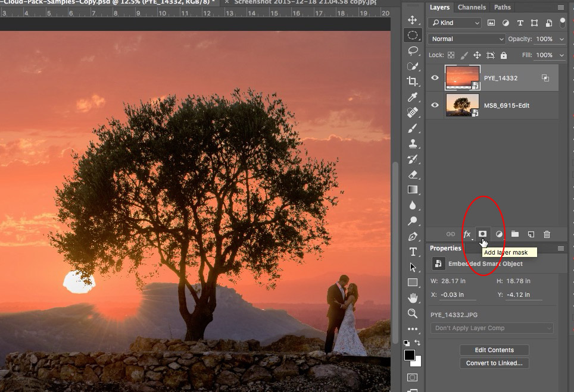Click the Create new layer icon
The width and height of the screenshot is (574, 392).
(531, 234)
